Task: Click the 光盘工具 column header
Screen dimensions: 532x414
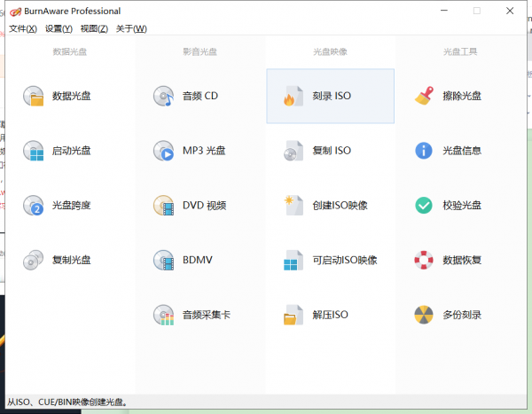Action: tap(460, 52)
